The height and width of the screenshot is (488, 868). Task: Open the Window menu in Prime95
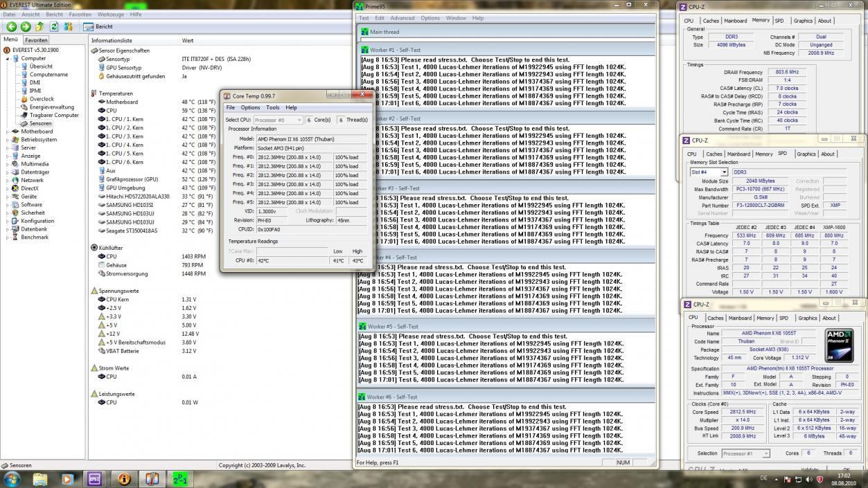click(x=456, y=18)
